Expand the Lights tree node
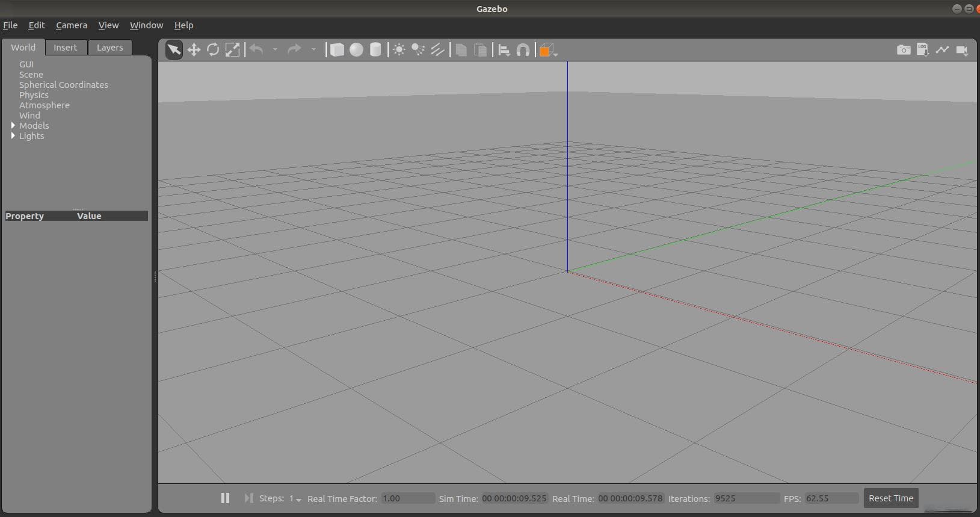 click(13, 135)
